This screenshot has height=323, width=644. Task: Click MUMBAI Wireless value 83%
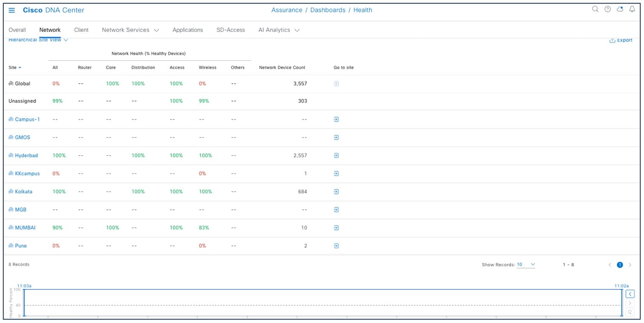click(204, 228)
